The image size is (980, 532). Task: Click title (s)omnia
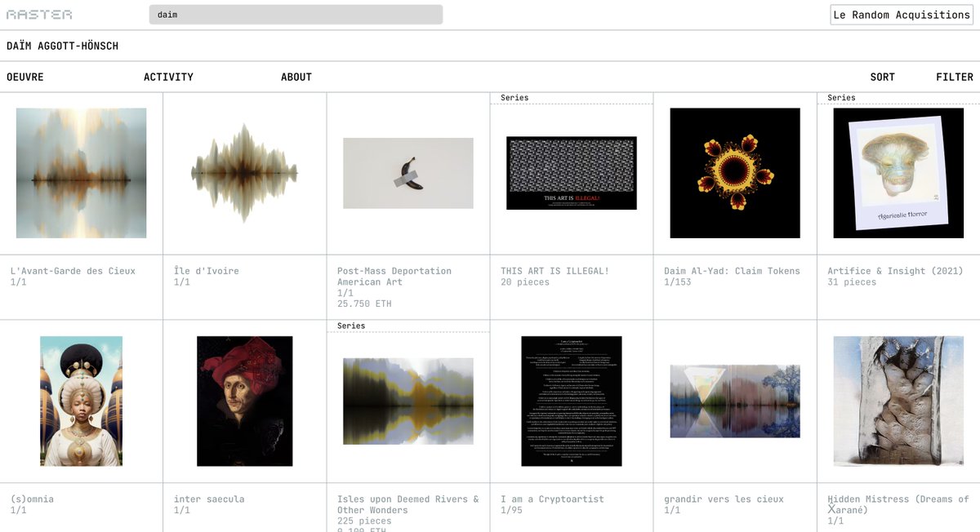pos(32,499)
